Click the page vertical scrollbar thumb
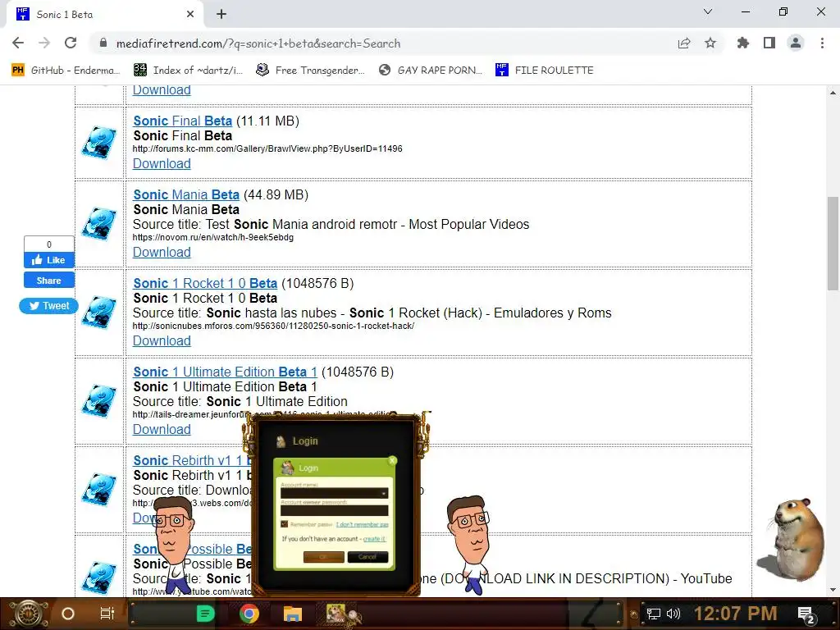840x630 pixels. click(x=833, y=244)
